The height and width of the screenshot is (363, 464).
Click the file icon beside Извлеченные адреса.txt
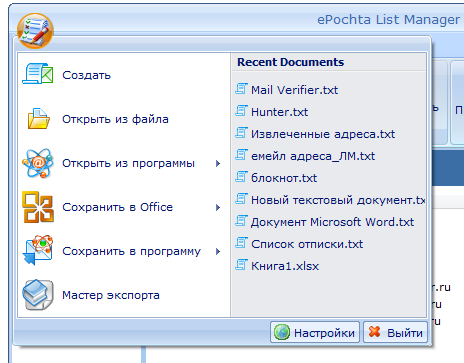(x=241, y=133)
